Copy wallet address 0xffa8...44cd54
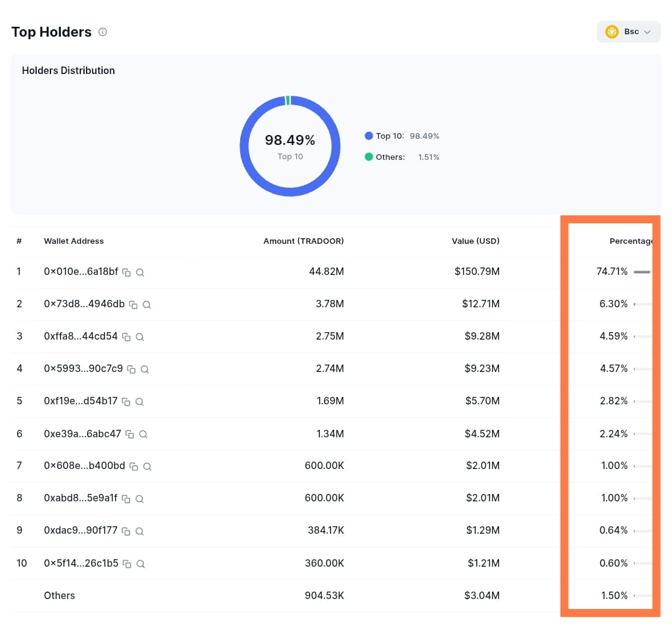 click(126, 337)
